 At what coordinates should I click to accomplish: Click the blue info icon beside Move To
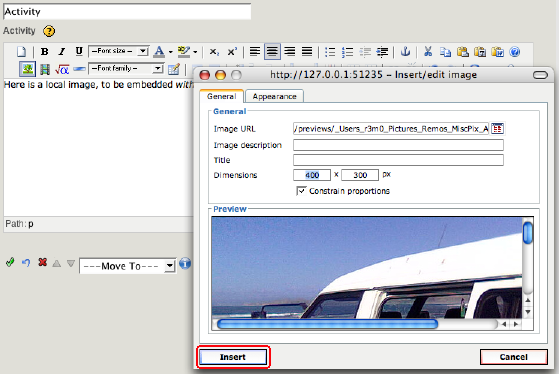pos(185,264)
